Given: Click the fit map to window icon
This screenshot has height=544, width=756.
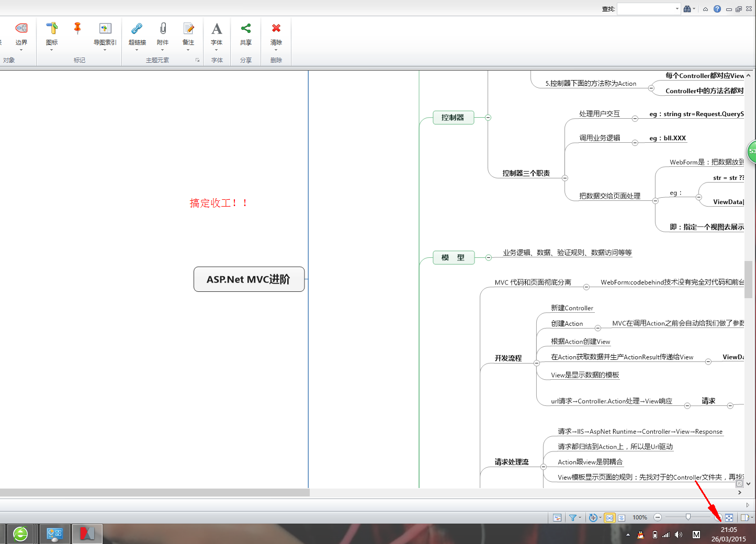Looking at the screenshot, I should point(729,517).
